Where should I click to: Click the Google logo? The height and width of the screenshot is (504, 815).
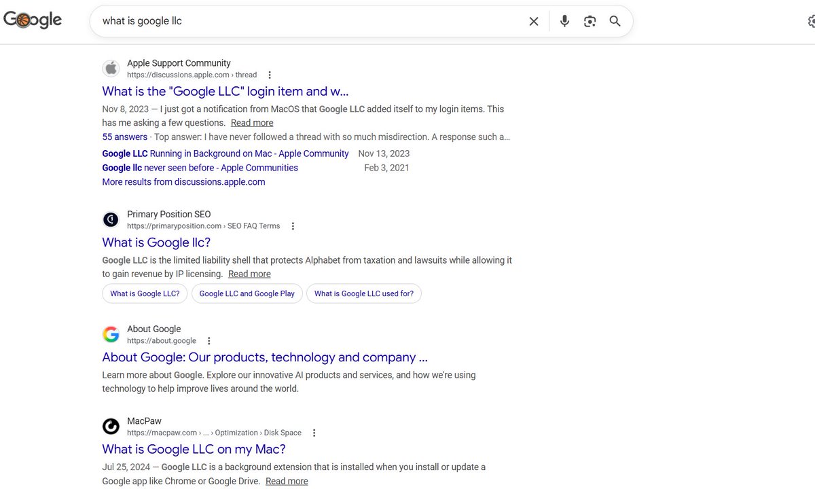(33, 20)
